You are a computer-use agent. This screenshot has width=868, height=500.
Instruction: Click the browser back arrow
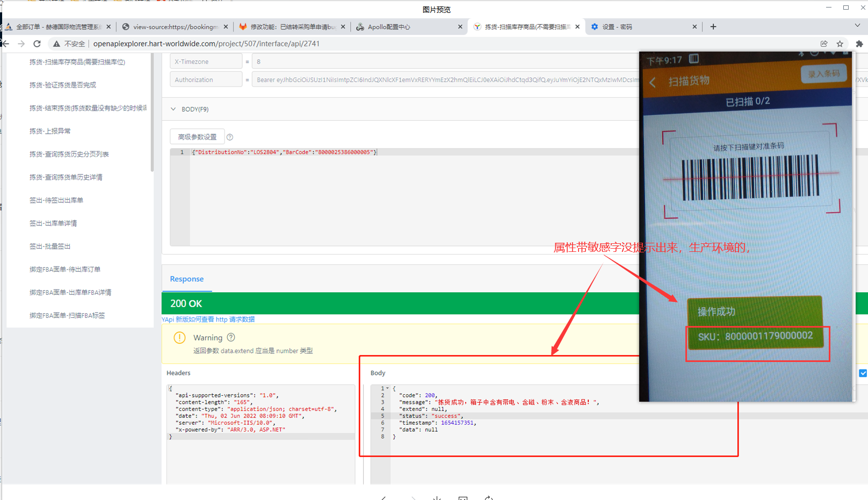(x=6, y=44)
